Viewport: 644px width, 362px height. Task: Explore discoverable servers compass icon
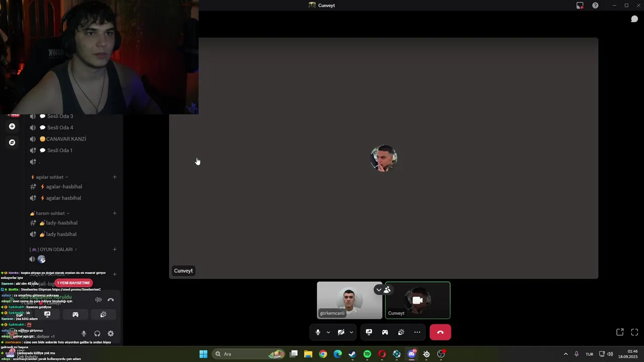click(12, 142)
